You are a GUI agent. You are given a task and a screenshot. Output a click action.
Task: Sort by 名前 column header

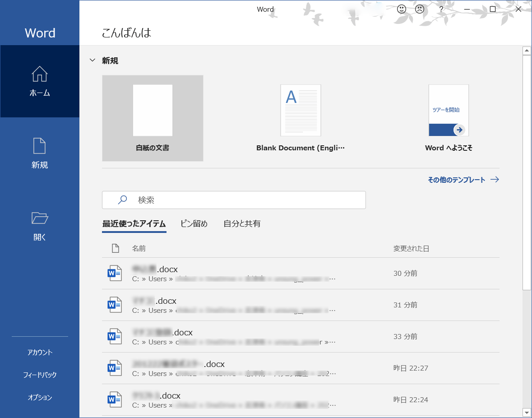pyautogui.click(x=139, y=248)
